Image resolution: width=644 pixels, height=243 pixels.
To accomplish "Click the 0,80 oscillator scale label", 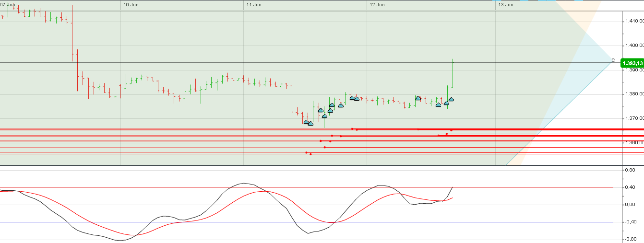I will [x=629, y=170].
